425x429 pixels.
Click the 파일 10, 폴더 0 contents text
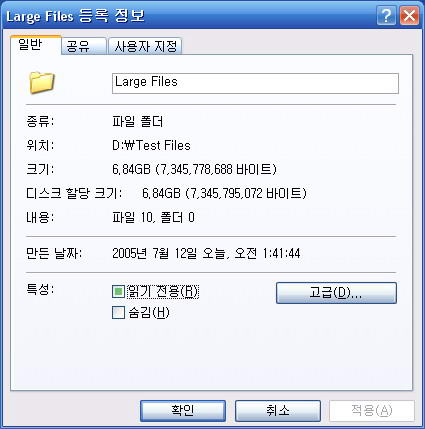click(x=153, y=217)
